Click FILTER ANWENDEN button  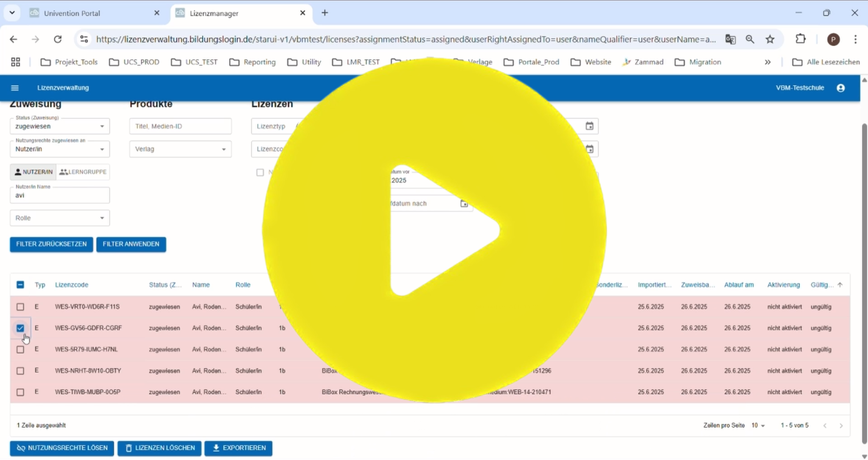131,244
